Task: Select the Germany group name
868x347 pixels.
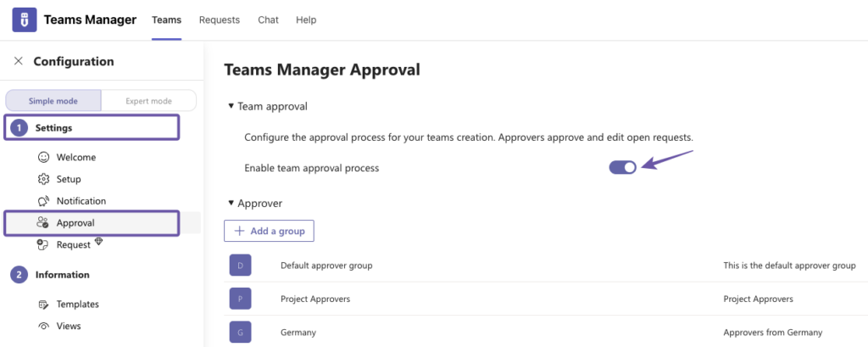Action: [x=298, y=333]
